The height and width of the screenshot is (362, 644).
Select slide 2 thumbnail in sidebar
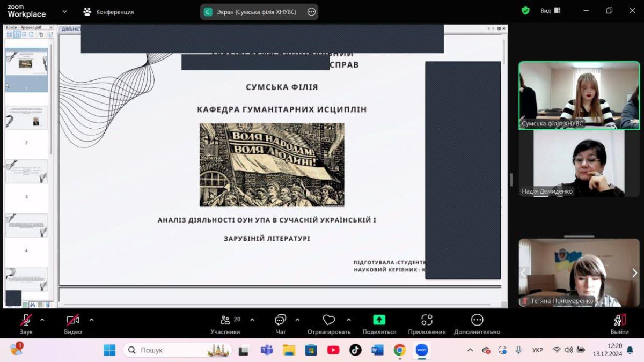26,117
